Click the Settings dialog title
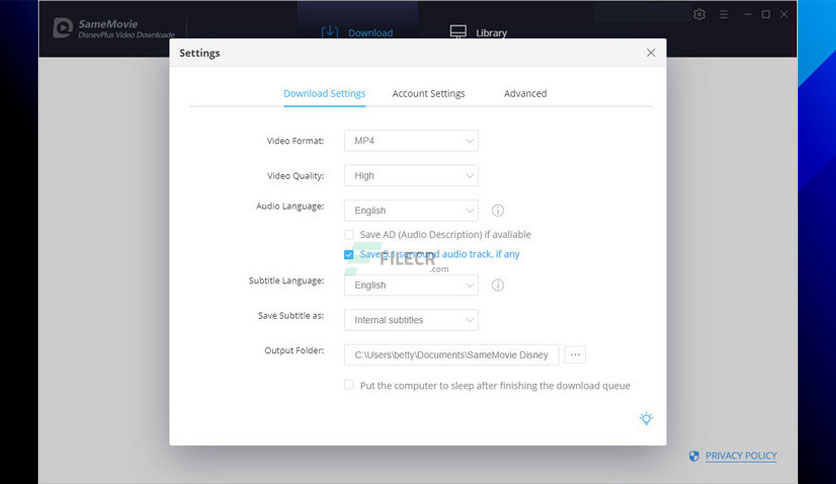The height and width of the screenshot is (484, 836). 199,53
